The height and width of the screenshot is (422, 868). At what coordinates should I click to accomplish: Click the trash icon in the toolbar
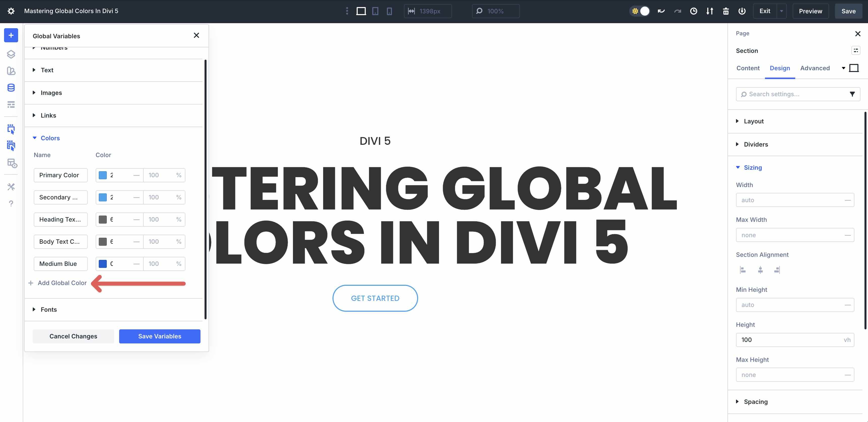point(726,11)
